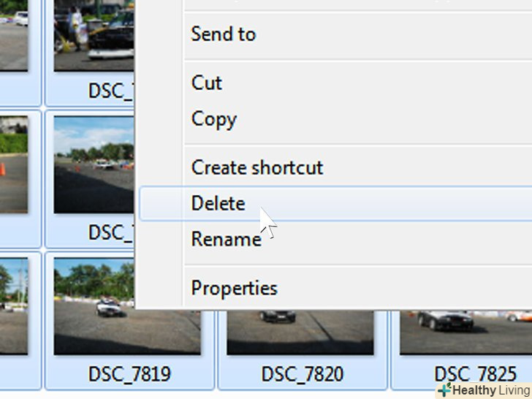The image size is (532, 399).
Task: Click the Healthy Living watermark text
Action: pos(491,390)
